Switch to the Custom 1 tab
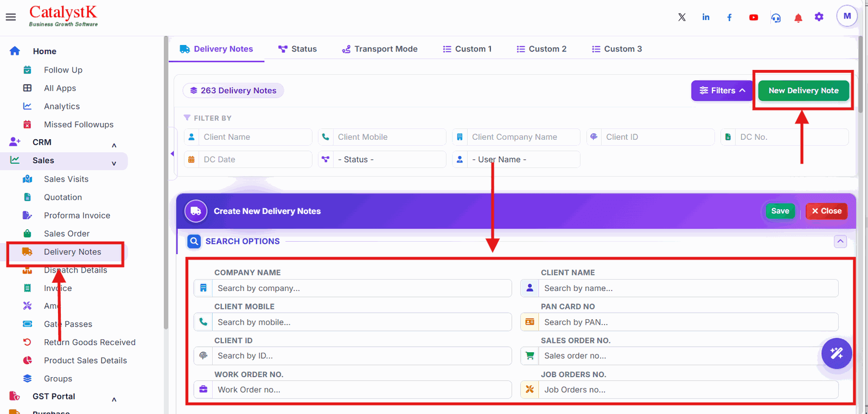868x414 pixels. click(x=467, y=49)
